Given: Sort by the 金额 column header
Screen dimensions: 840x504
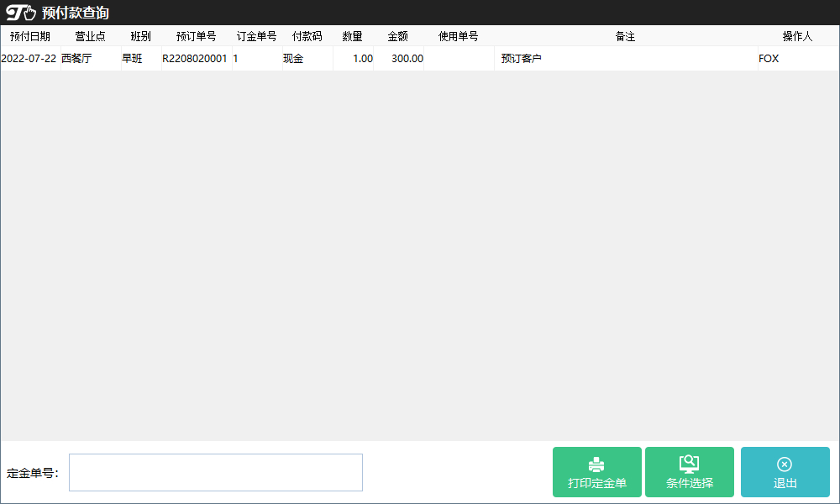Looking at the screenshot, I should (398, 36).
